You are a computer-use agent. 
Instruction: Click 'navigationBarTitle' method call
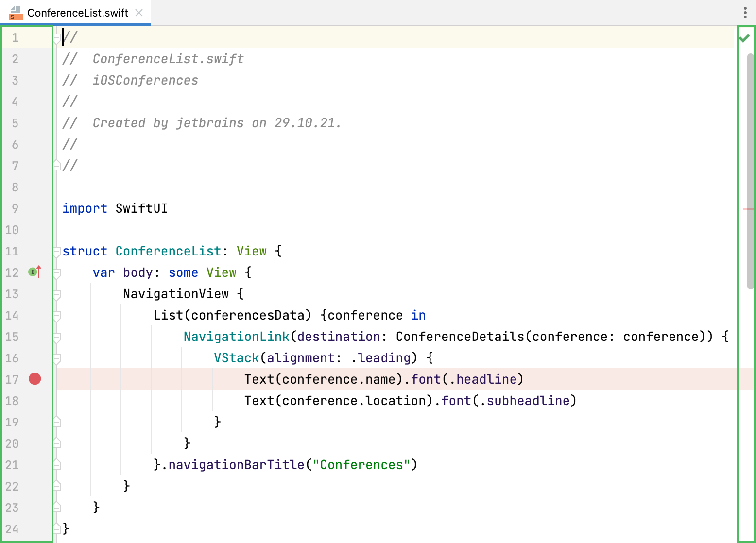click(236, 465)
